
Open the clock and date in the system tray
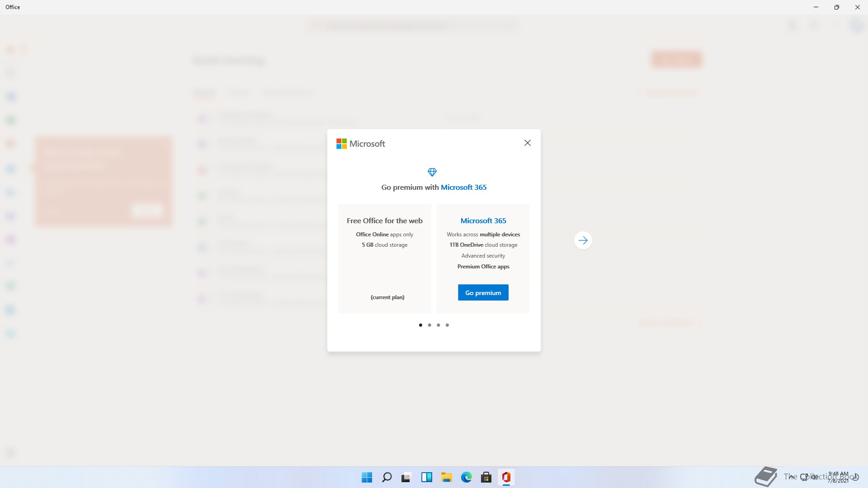838,477
